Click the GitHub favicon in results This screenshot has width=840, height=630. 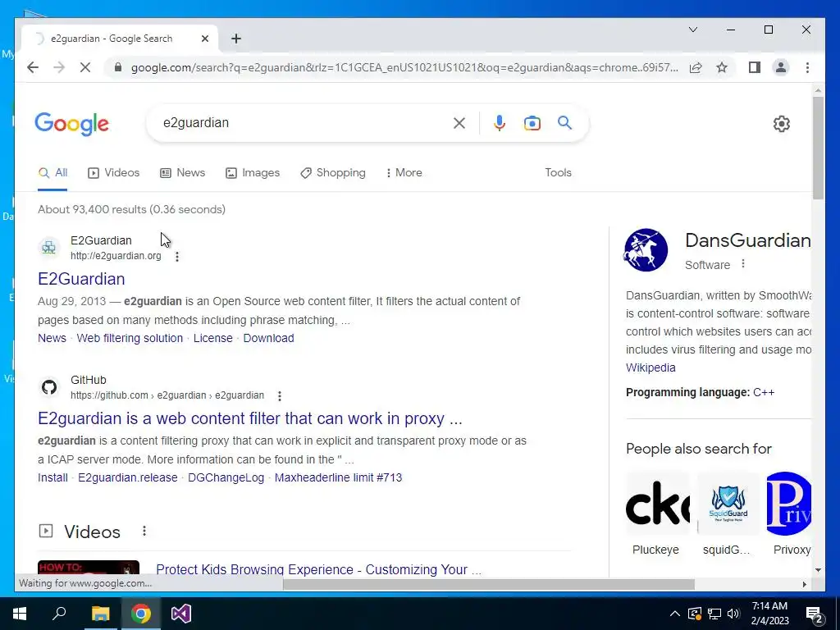[x=48, y=387]
